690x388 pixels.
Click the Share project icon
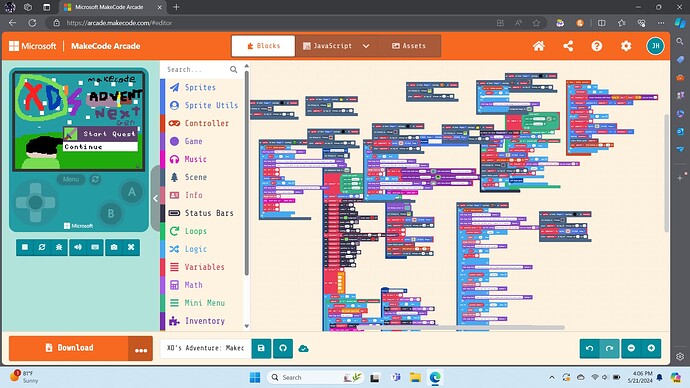tap(568, 46)
